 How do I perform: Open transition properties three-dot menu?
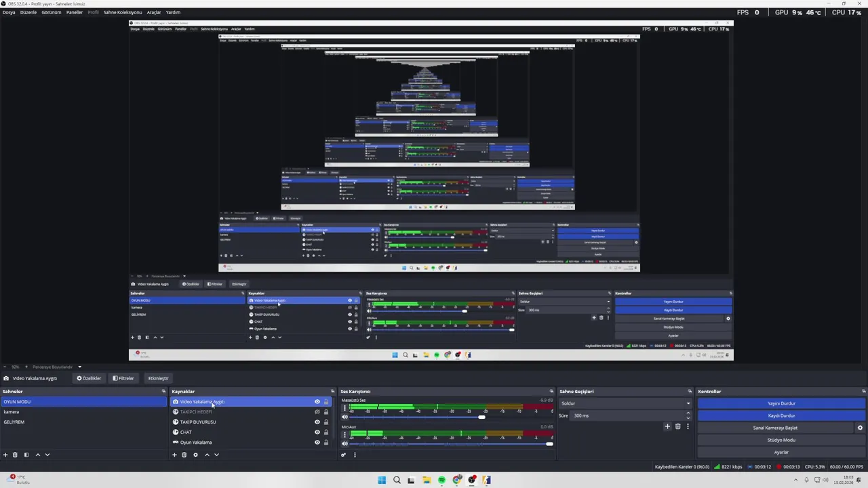pos(688,426)
